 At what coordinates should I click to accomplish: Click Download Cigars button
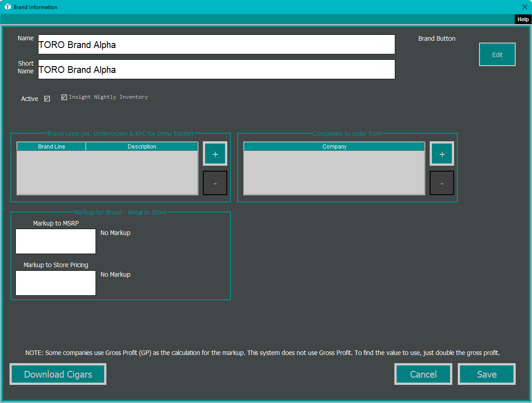point(58,374)
